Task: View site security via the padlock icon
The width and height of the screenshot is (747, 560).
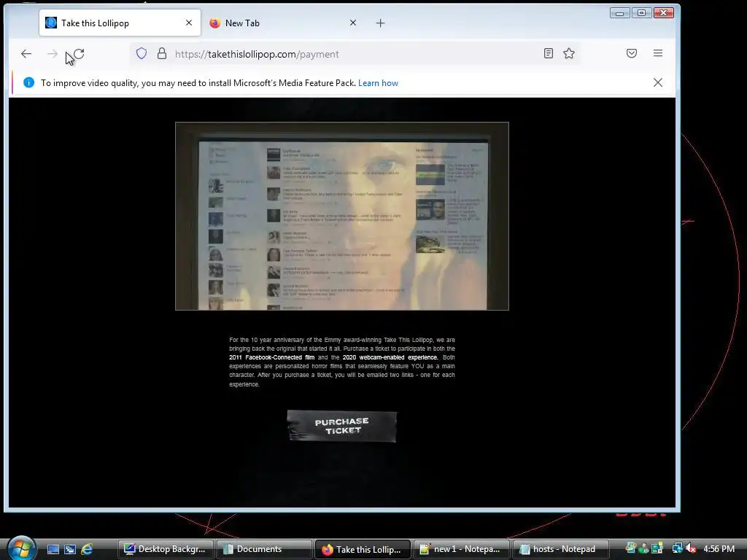Action: [162, 53]
